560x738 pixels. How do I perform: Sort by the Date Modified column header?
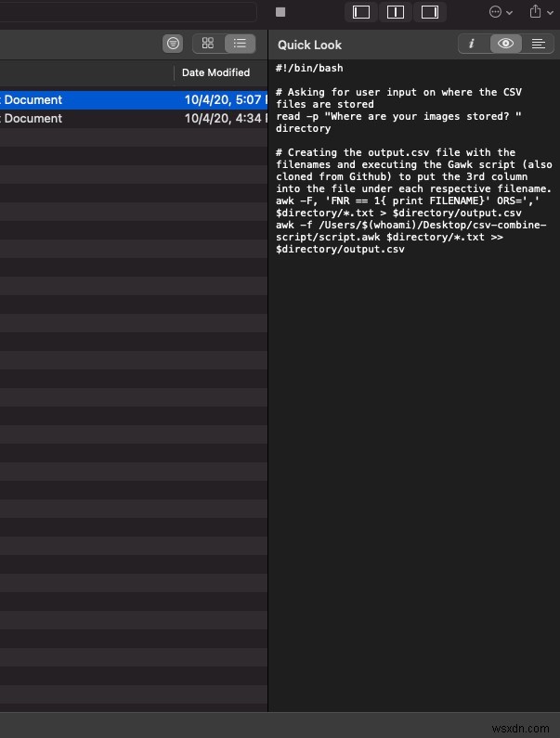coord(215,72)
